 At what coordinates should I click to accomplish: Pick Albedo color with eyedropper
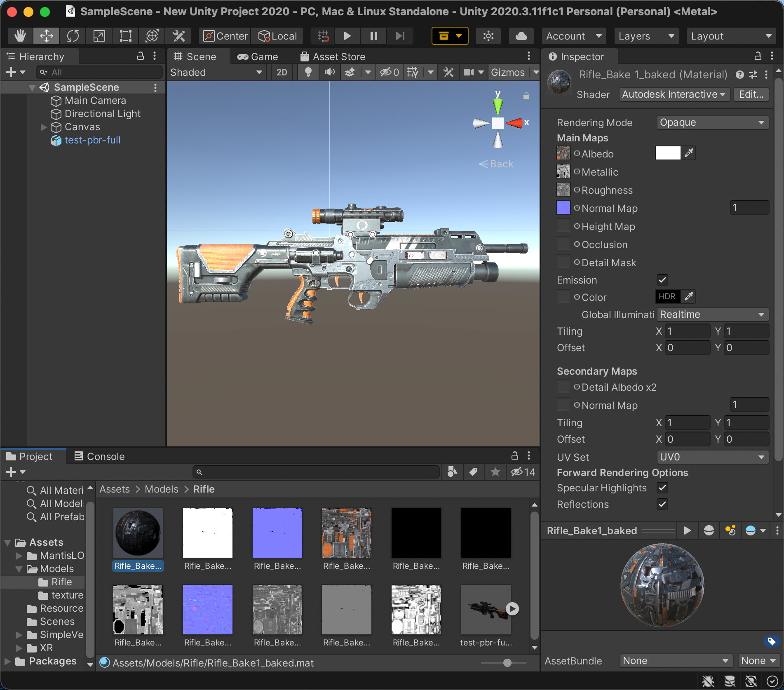pyautogui.click(x=688, y=153)
